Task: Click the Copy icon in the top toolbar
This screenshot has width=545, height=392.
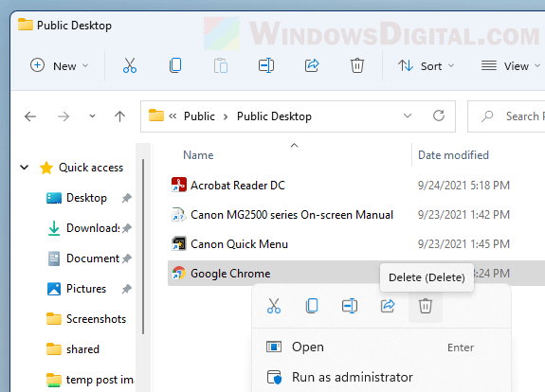Action: (175, 65)
